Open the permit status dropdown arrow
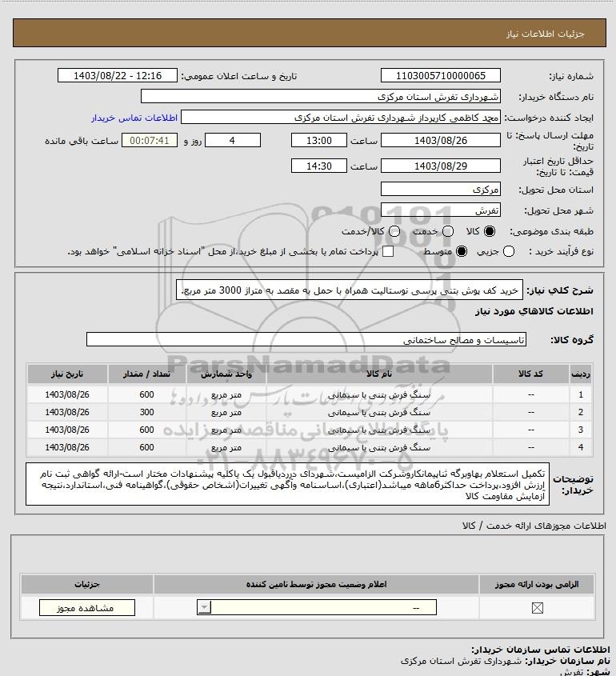Viewport: 616px width, 676px height. (204, 608)
